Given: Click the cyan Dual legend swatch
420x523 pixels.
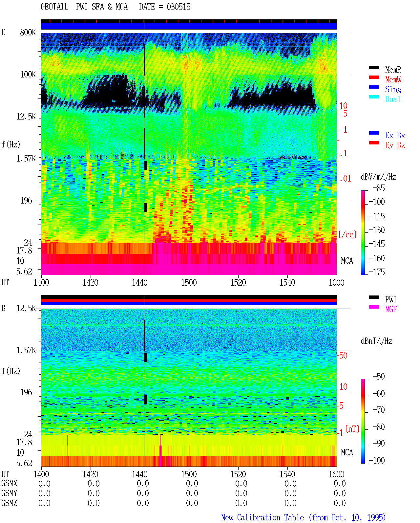Looking at the screenshot, I should pos(374,97).
